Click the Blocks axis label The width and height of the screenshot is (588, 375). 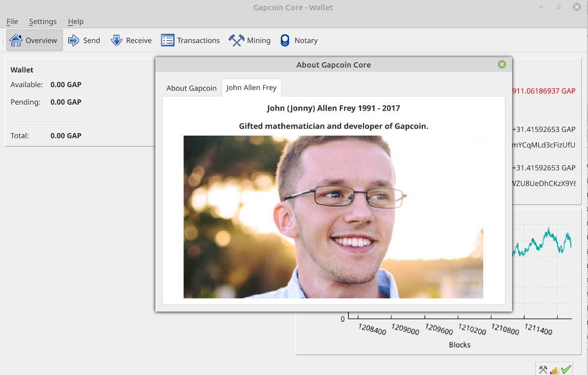pyautogui.click(x=460, y=345)
